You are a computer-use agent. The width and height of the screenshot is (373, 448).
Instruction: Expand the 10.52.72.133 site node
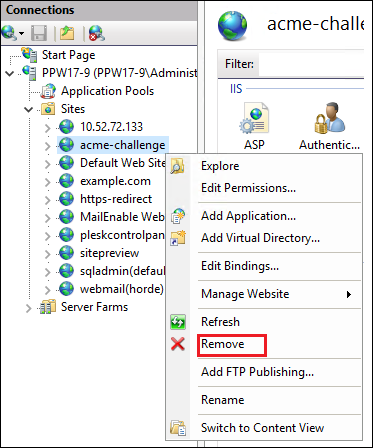click(48, 127)
